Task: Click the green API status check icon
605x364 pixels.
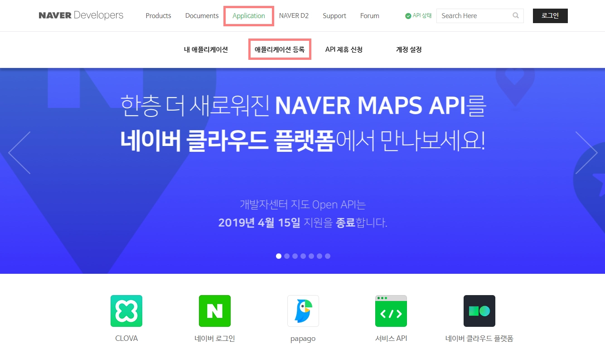Action: coord(408,16)
